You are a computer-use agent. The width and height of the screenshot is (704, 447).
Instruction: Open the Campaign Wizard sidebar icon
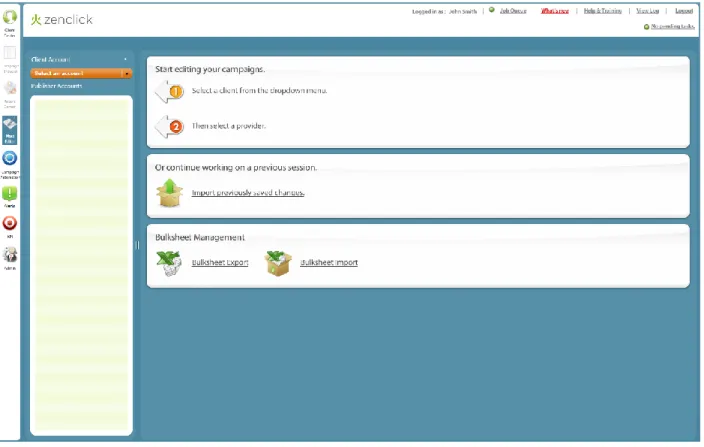pyautogui.click(x=10, y=53)
